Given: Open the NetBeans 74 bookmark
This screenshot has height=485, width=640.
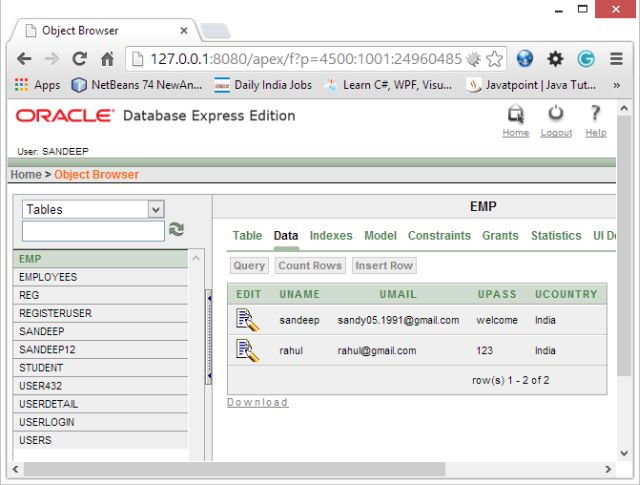Looking at the screenshot, I should click(137, 85).
